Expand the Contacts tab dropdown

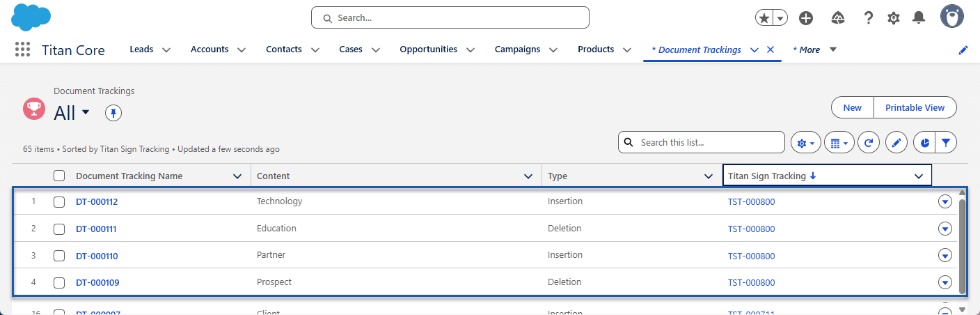click(x=315, y=50)
